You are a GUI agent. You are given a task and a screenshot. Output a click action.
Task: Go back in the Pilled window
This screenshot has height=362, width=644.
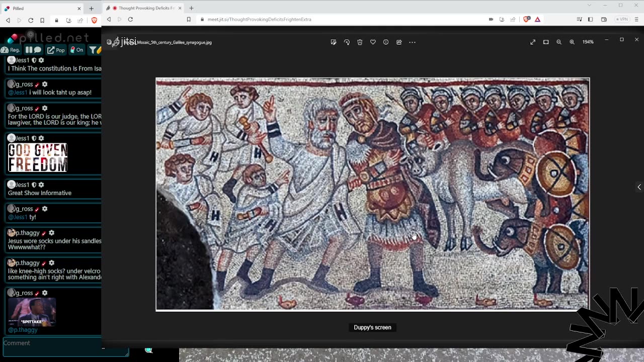(x=8, y=21)
